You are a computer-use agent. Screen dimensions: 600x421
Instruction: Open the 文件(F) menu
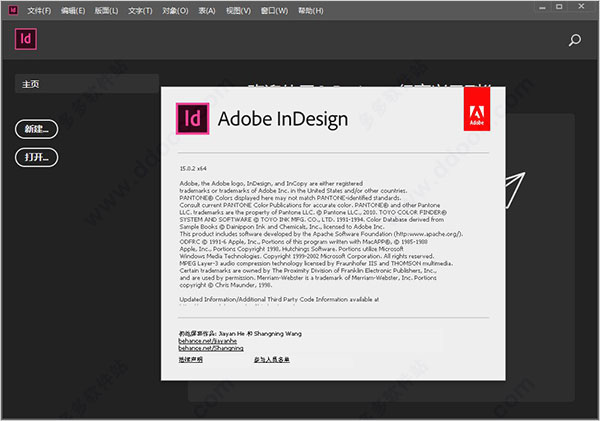[x=39, y=11]
